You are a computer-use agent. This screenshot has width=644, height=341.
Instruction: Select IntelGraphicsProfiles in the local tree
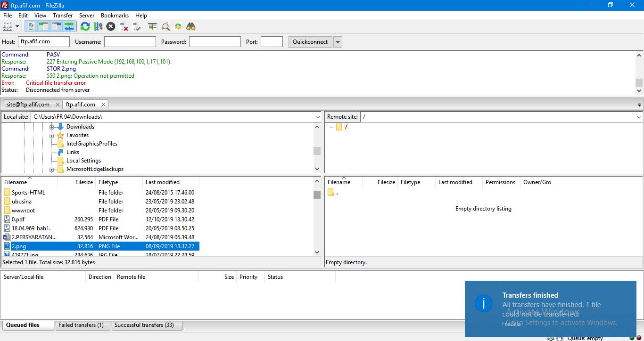point(91,144)
